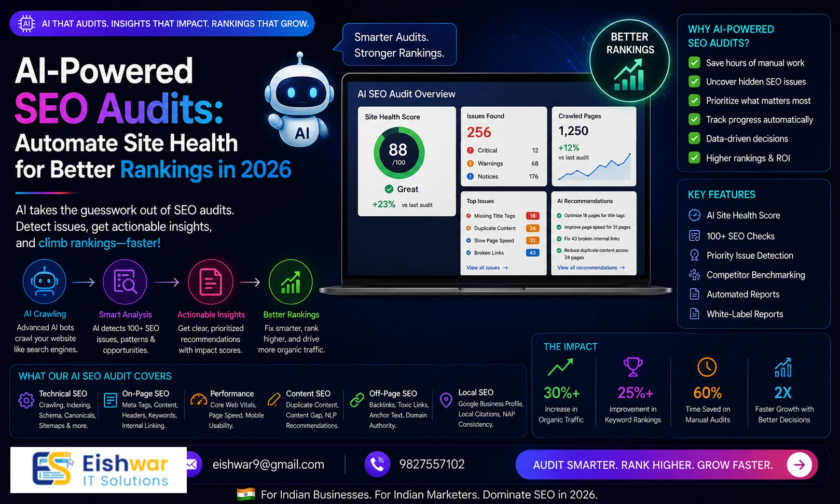Click the Priority Issue Detection icon

tap(694, 255)
